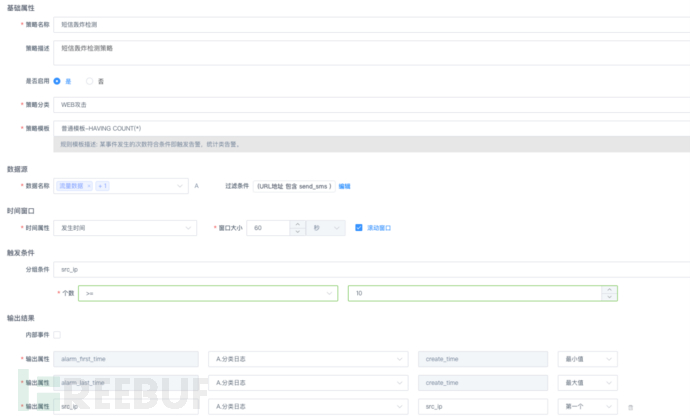Enable the 内部事件 checkbox

[57, 334]
